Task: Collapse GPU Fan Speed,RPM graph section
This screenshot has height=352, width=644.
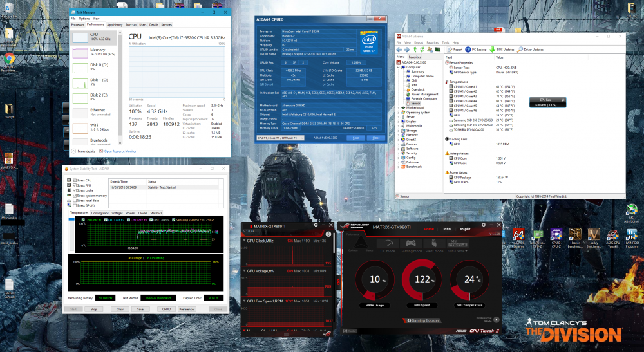Action: (x=244, y=301)
